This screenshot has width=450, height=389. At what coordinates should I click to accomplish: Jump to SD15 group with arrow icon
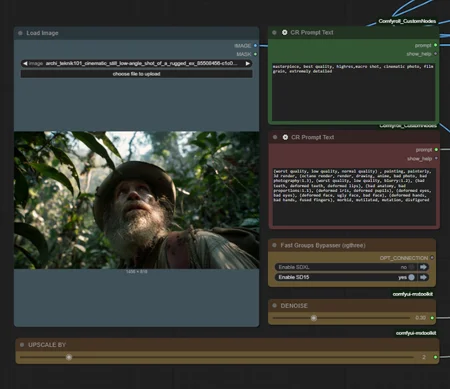424,277
